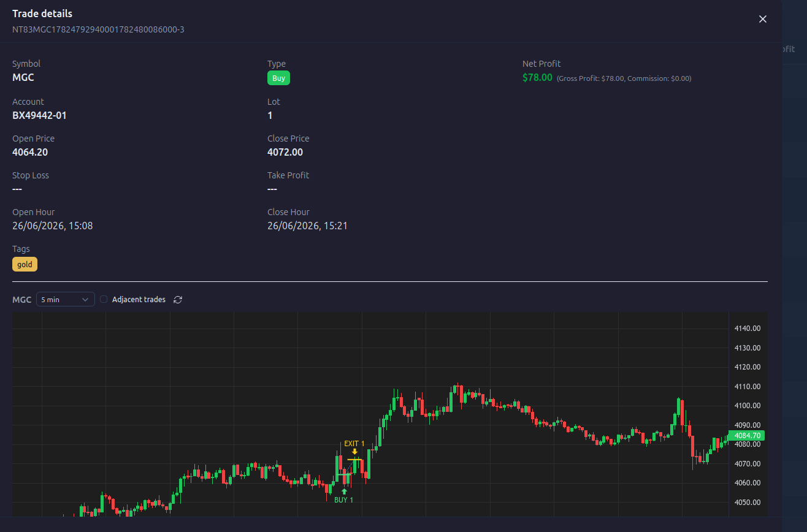807x532 pixels.
Task: Click the Close Price value 4072.00
Action: click(x=285, y=152)
